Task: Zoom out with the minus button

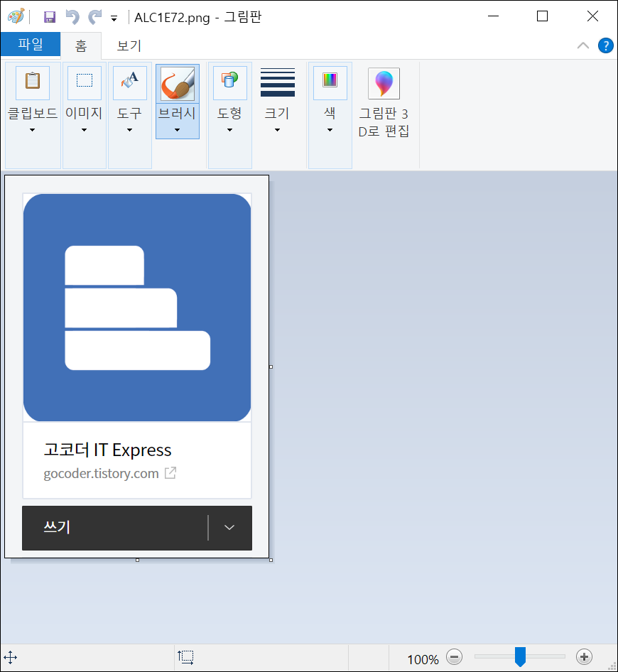Action: tap(455, 656)
